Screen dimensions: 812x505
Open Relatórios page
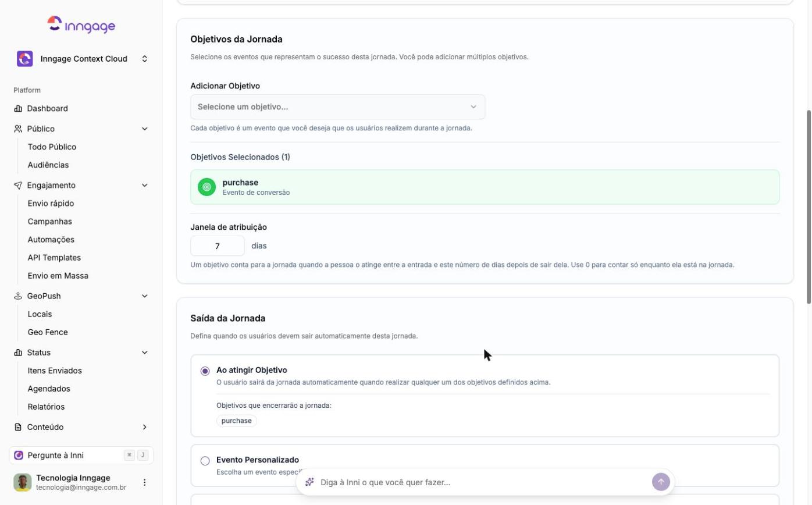[46, 407]
